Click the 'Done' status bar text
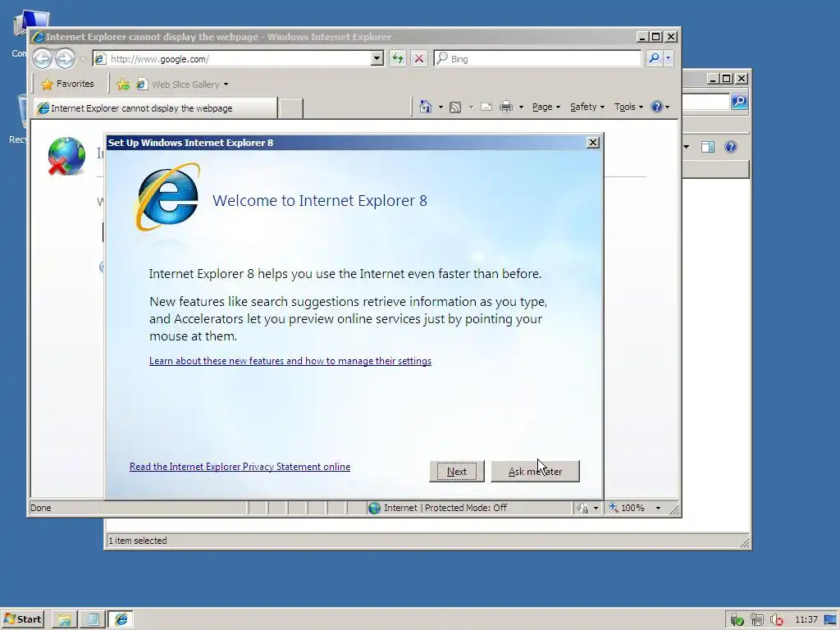 (x=41, y=508)
